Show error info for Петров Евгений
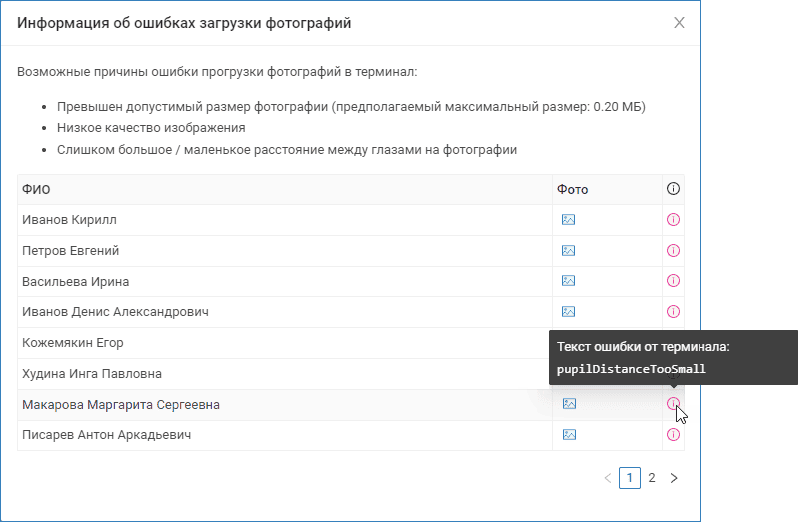 click(x=673, y=250)
